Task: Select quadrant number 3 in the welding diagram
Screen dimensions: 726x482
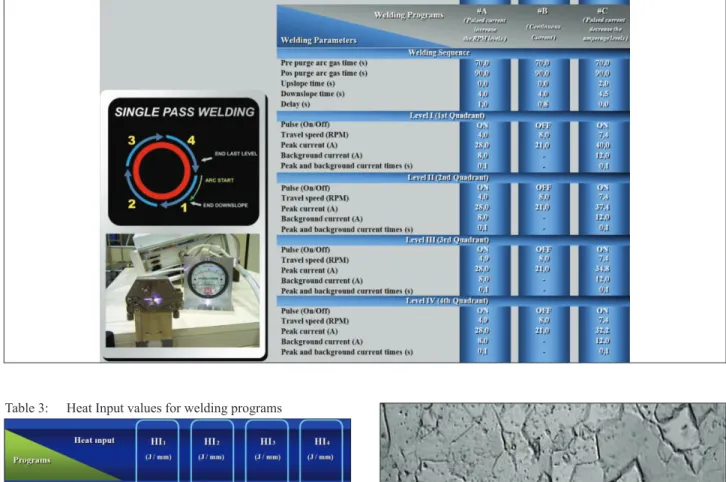Action: tap(131, 140)
